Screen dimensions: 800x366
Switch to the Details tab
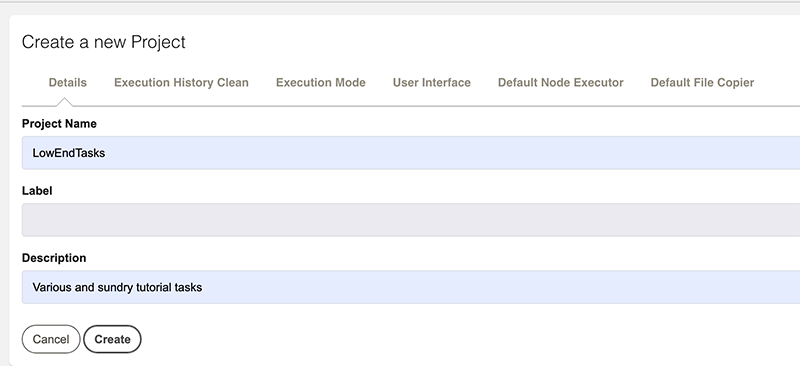coord(67,83)
